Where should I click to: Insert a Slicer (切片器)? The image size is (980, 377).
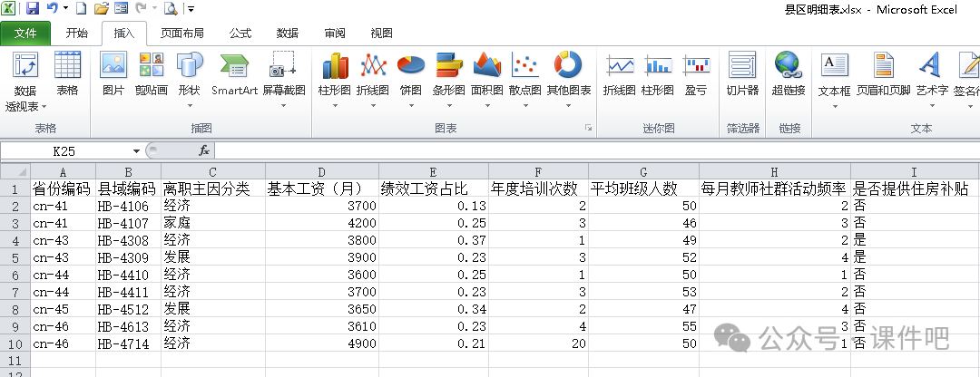742,73
